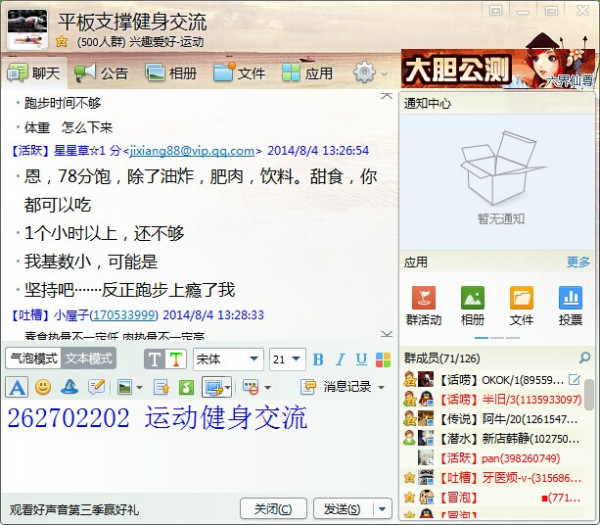Toggle the font toolbar A button
Viewport: 600px width, 525px height.
coord(17,387)
